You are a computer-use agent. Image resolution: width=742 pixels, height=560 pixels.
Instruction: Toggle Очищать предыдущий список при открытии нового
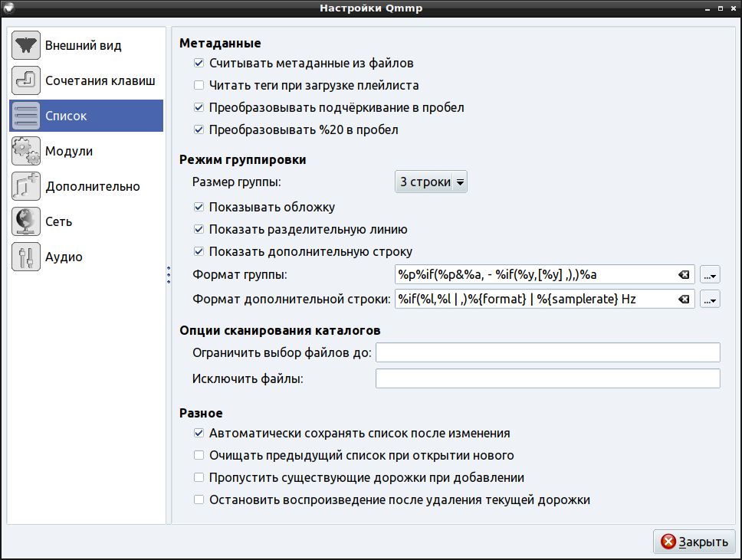pos(199,456)
